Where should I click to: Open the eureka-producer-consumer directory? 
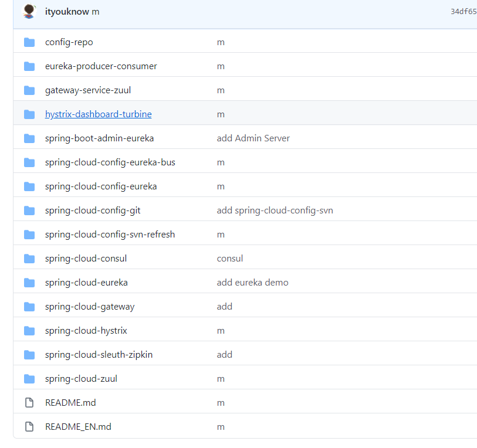pyautogui.click(x=101, y=66)
